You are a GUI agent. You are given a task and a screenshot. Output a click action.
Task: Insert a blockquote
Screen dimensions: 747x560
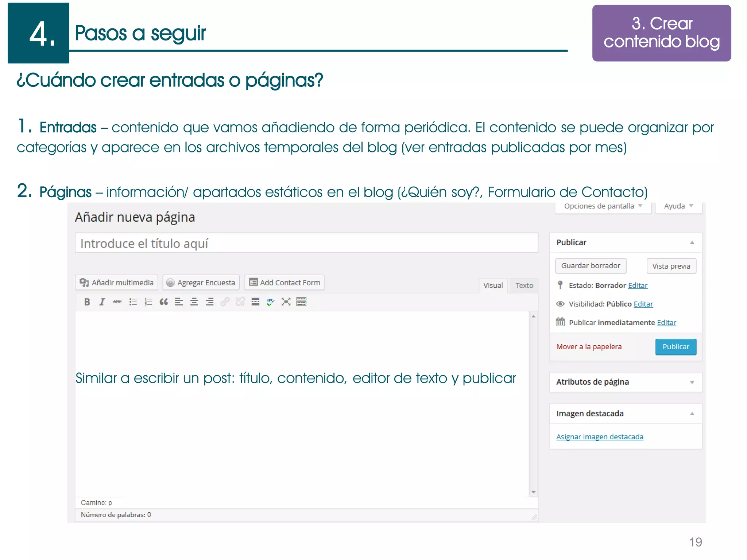[163, 302]
